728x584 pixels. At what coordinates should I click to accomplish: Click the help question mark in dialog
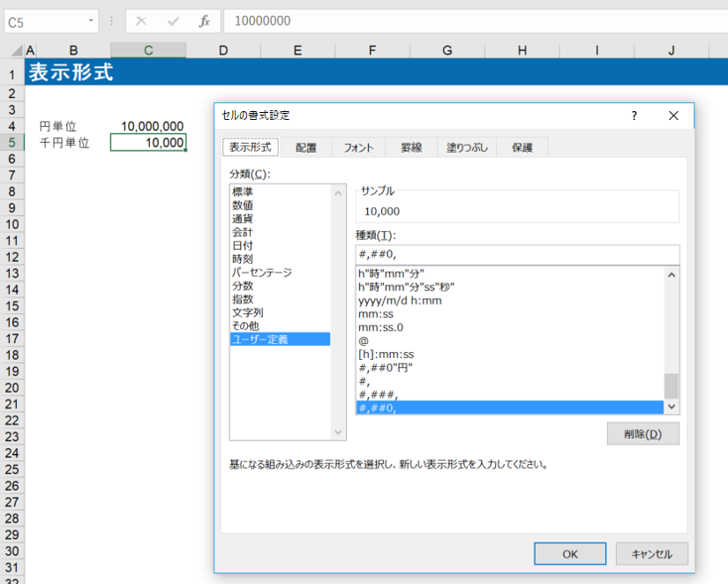(x=634, y=116)
